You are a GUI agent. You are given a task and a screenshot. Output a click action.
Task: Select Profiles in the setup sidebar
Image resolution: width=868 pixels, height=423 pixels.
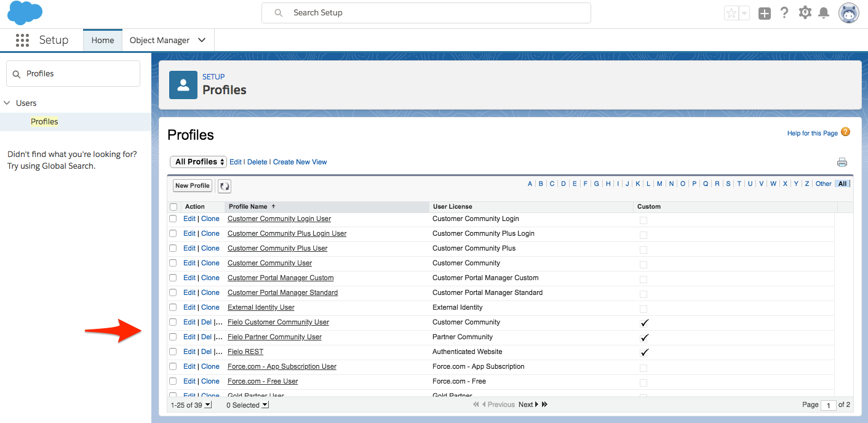coord(44,122)
